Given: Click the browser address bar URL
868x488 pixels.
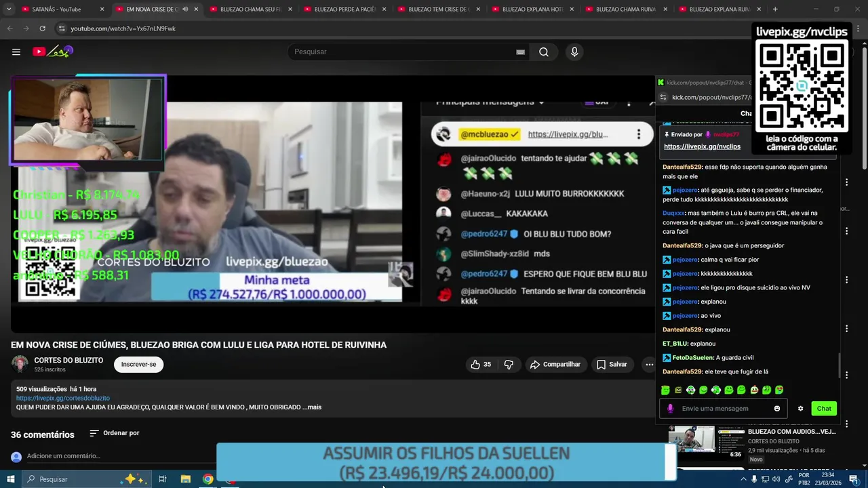Looking at the screenshot, I should coord(123,28).
